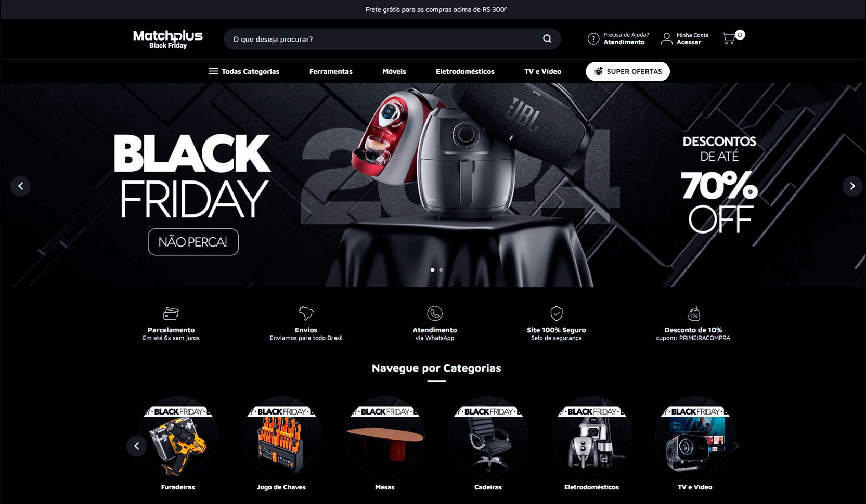Click the user account icon
The width and height of the screenshot is (866, 504).
tap(666, 39)
